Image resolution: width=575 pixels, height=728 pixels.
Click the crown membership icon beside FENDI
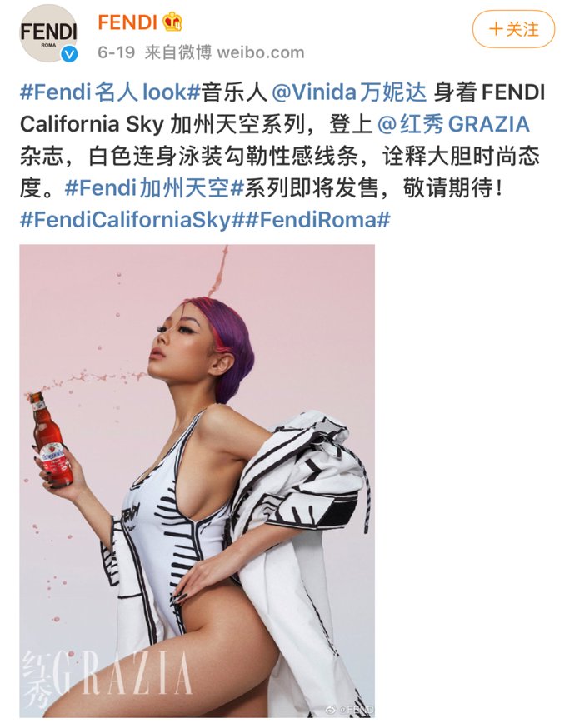(x=172, y=22)
